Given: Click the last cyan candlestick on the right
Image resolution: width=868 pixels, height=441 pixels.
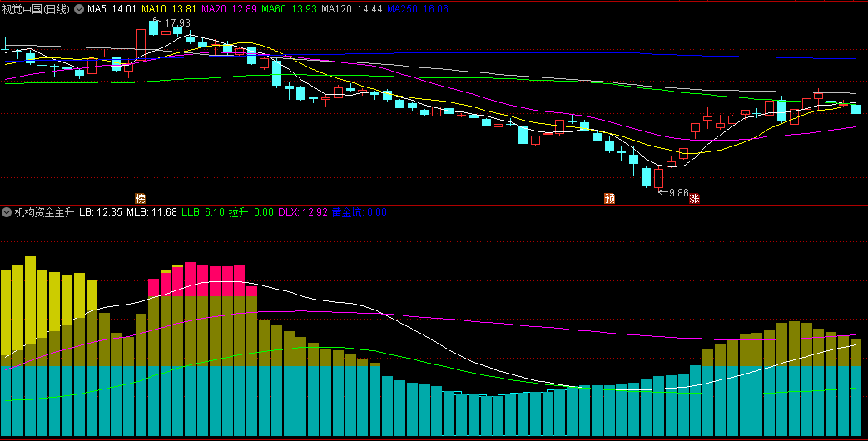Looking at the screenshot, I should tap(856, 108).
